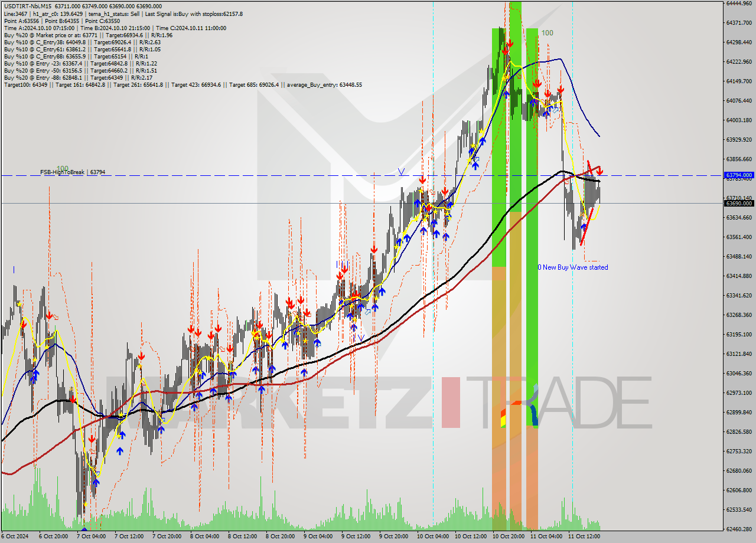Screen dimensions: 756x543
Task: Click the 'FSB-HighToBreak | 63794' line label
Action: coord(73,172)
